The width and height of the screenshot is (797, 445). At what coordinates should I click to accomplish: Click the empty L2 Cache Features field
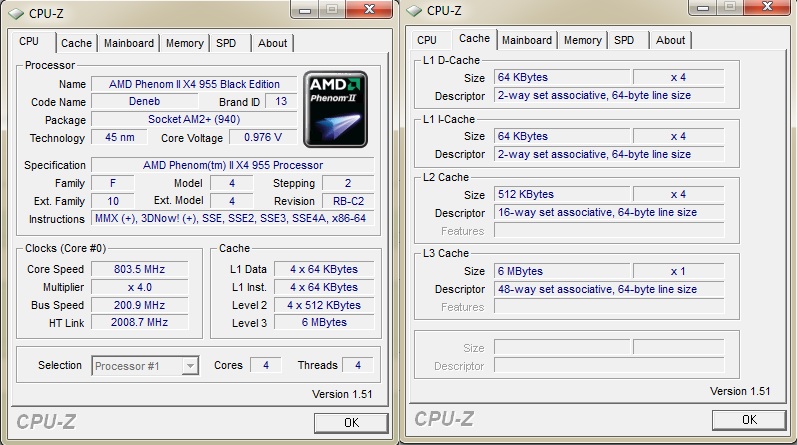pyautogui.click(x=609, y=231)
